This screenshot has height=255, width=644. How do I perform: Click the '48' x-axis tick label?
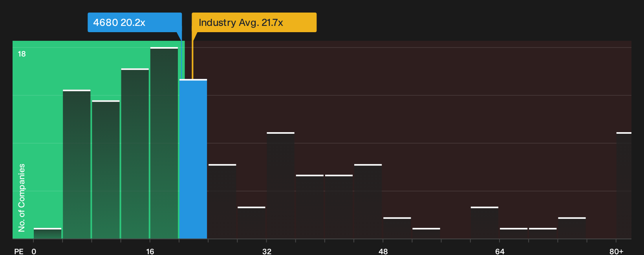click(383, 251)
